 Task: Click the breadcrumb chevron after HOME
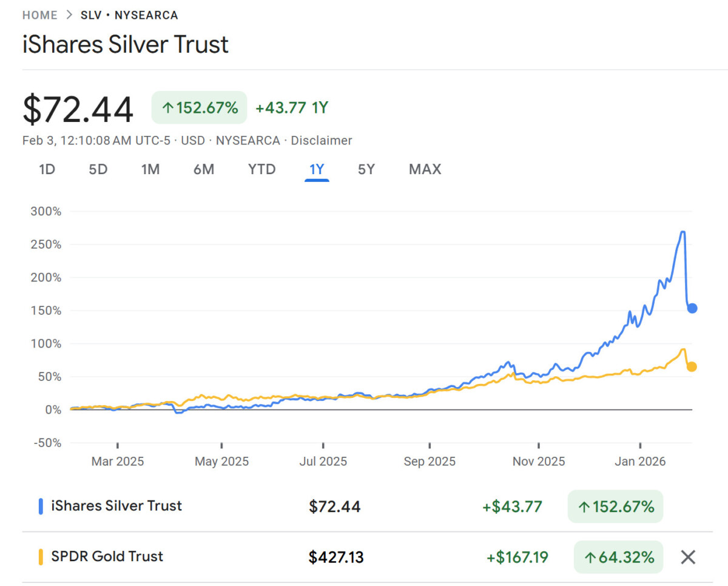point(69,15)
